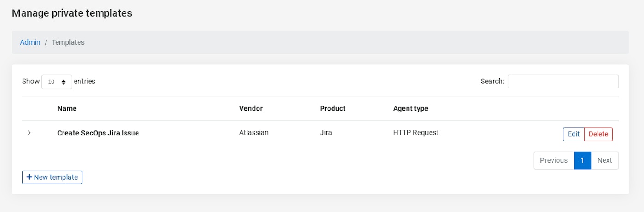Click the HTTP Request agent type cell
644x212 pixels.
pos(416,133)
